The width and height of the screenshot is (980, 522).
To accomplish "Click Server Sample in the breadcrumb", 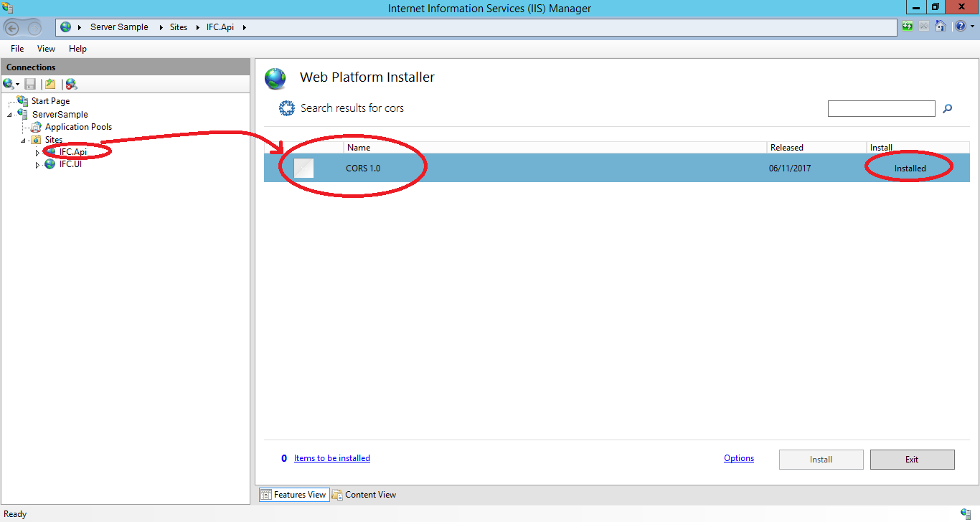I will (x=119, y=27).
